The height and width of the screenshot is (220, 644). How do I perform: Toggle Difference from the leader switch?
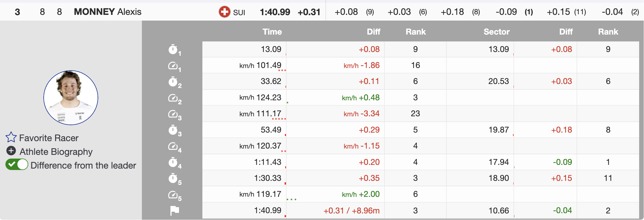pos(17,165)
